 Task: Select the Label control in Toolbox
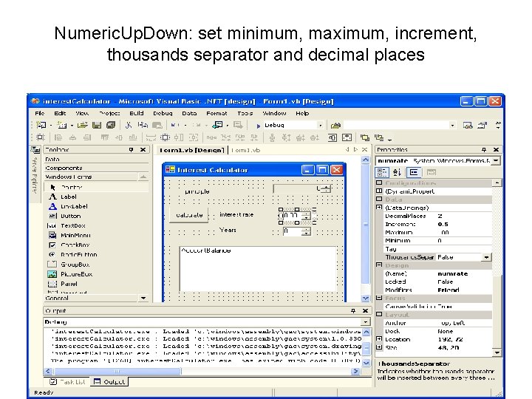click(96, 197)
